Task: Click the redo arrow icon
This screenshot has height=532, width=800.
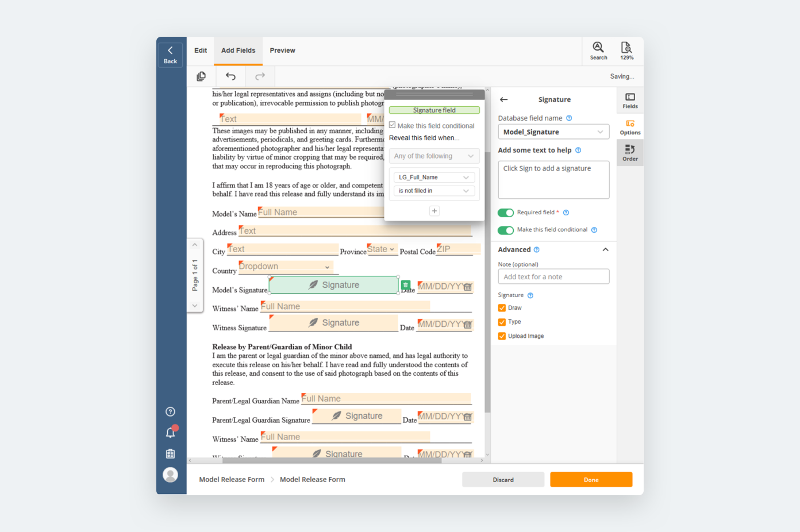Action: coord(260,76)
